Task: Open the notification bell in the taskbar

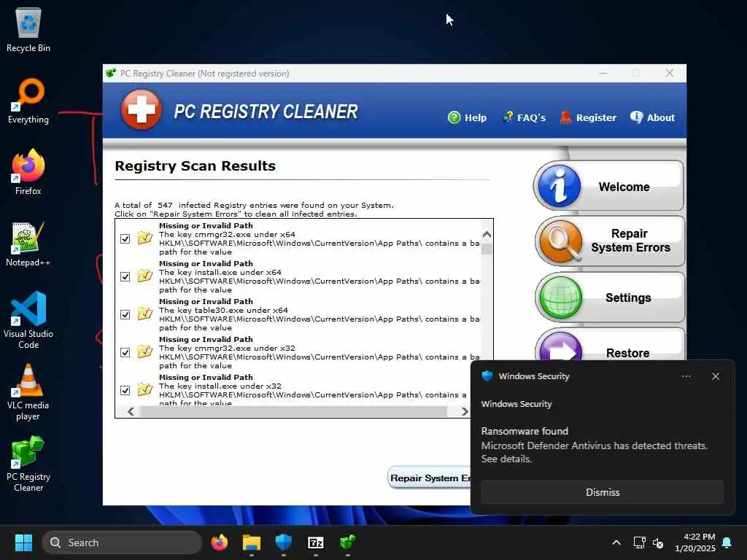Action: 727,542
